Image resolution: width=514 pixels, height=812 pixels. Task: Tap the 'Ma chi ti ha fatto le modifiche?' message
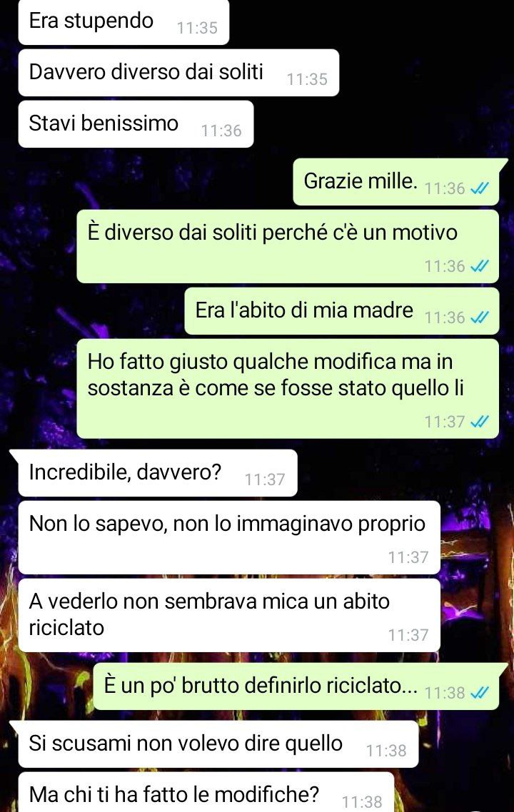(x=206, y=792)
